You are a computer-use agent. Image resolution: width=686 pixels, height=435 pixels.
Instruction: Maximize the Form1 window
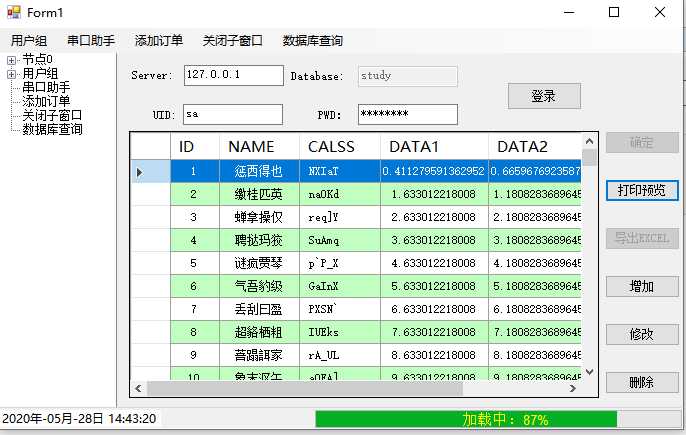[x=614, y=12]
